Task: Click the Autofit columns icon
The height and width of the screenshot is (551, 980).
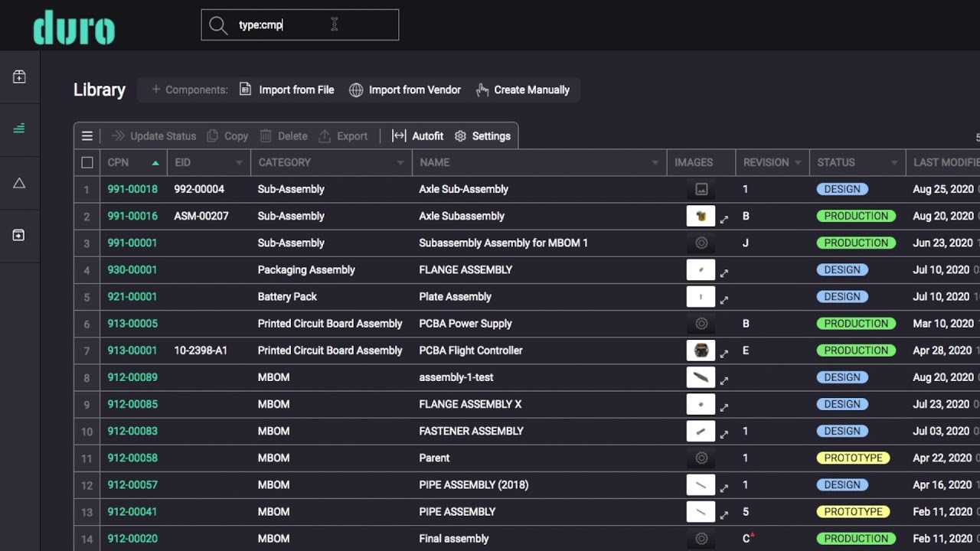Action: (x=399, y=135)
